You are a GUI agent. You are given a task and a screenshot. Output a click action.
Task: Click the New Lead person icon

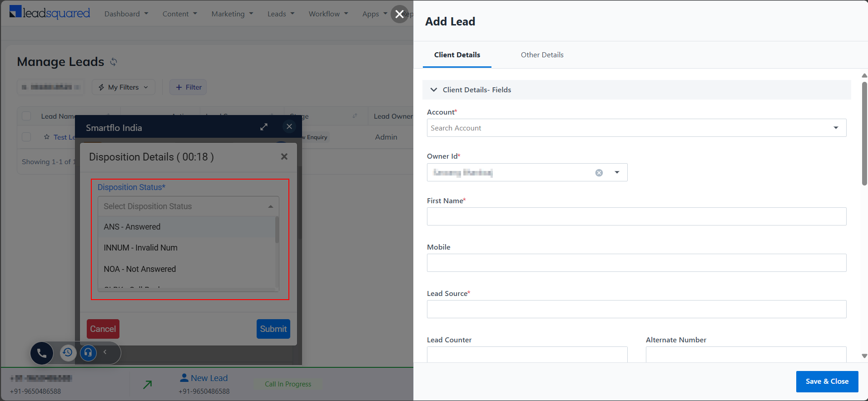184,377
